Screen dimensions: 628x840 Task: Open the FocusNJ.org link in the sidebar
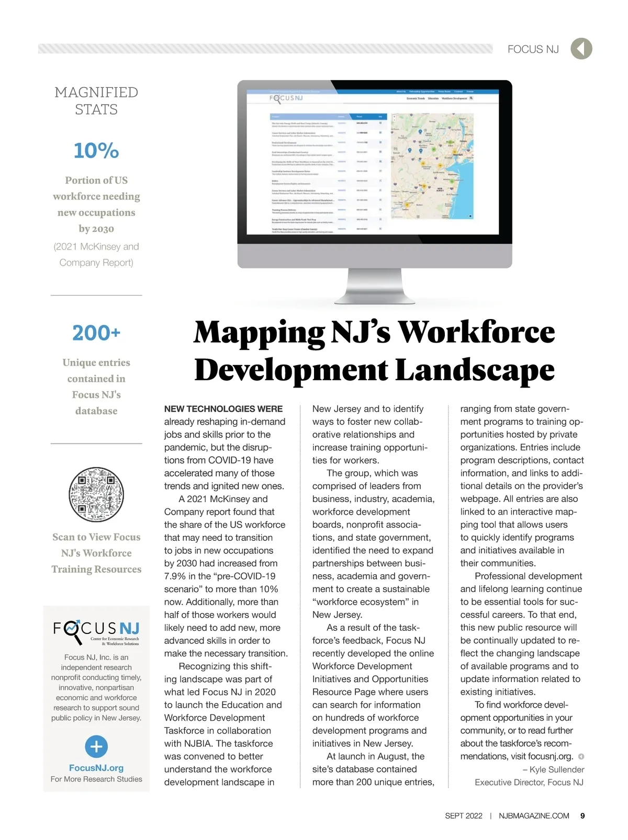pos(96,768)
